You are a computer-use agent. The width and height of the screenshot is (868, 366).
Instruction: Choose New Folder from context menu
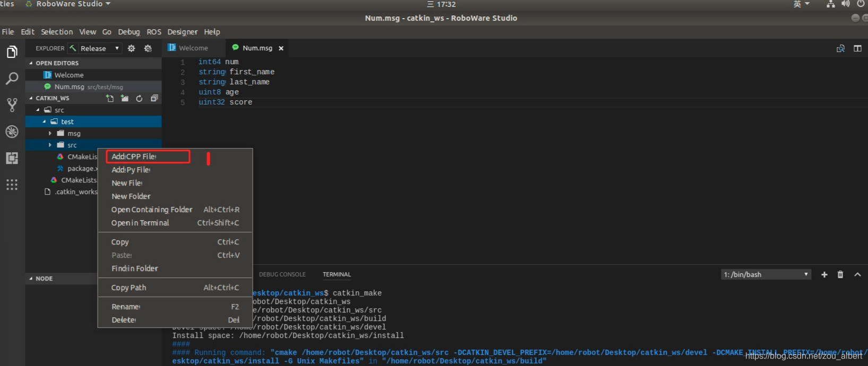pos(175,196)
